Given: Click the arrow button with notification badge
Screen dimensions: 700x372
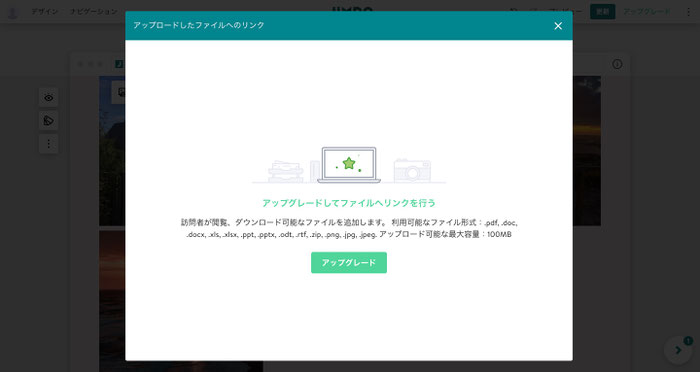Looking at the screenshot, I should 678,350.
